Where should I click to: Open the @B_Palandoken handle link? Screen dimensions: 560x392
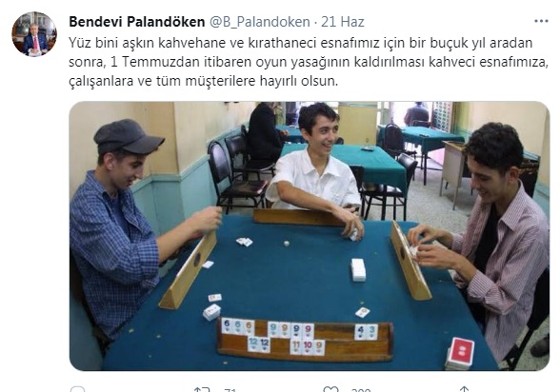pyautogui.click(x=259, y=22)
